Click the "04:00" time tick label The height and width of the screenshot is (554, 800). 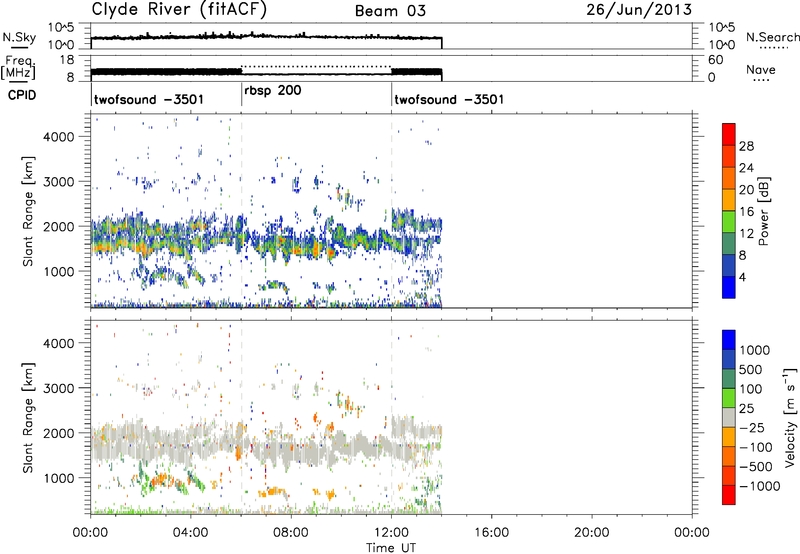click(x=191, y=533)
